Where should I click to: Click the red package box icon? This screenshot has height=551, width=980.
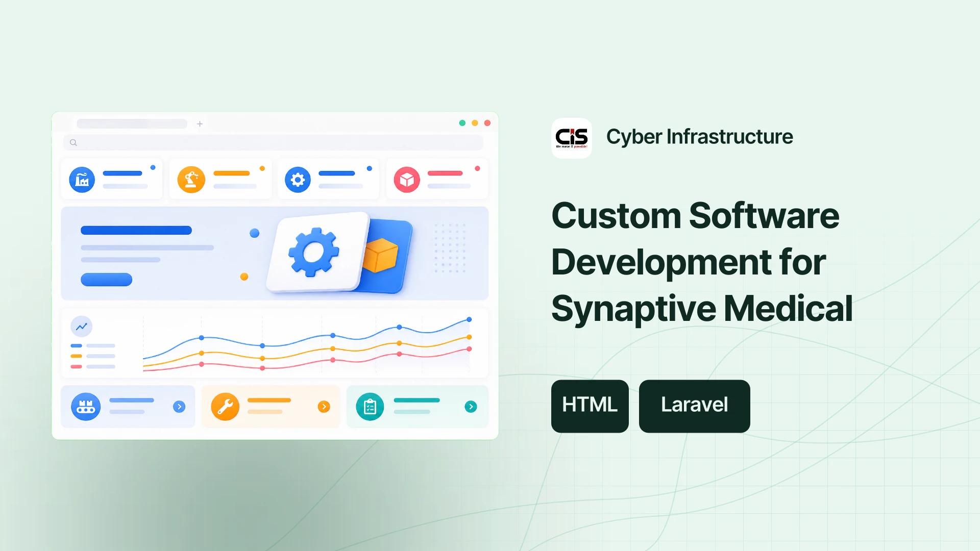(x=407, y=180)
